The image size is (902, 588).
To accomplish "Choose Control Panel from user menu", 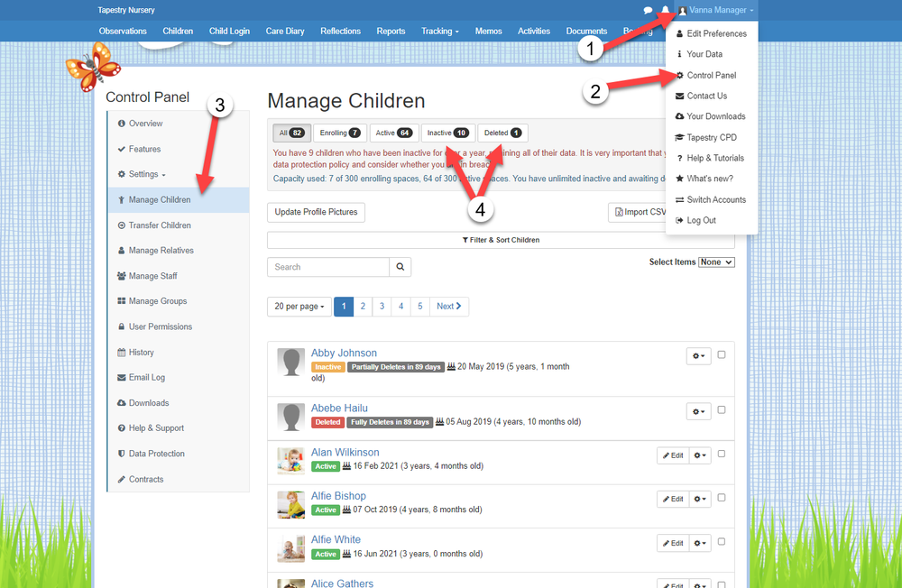I will point(712,76).
